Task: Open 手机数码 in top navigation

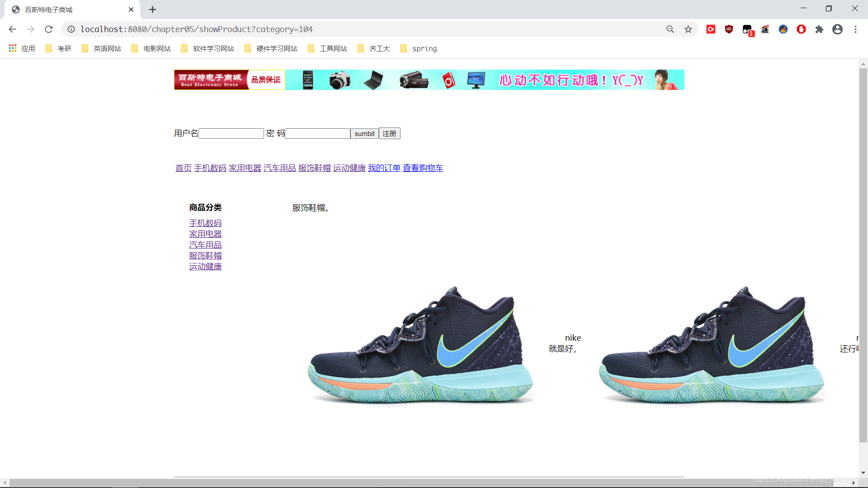Action: [x=210, y=168]
